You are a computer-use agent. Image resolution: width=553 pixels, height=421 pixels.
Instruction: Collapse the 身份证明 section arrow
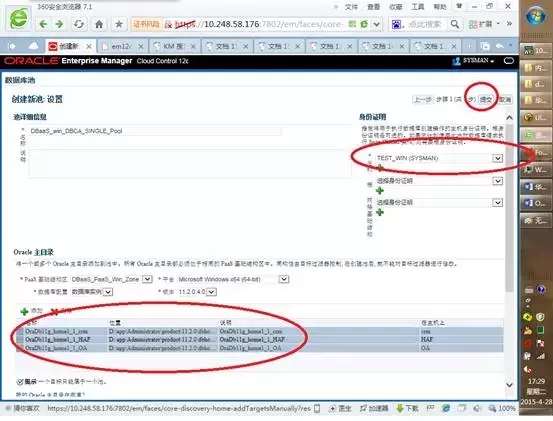[x=509, y=117]
